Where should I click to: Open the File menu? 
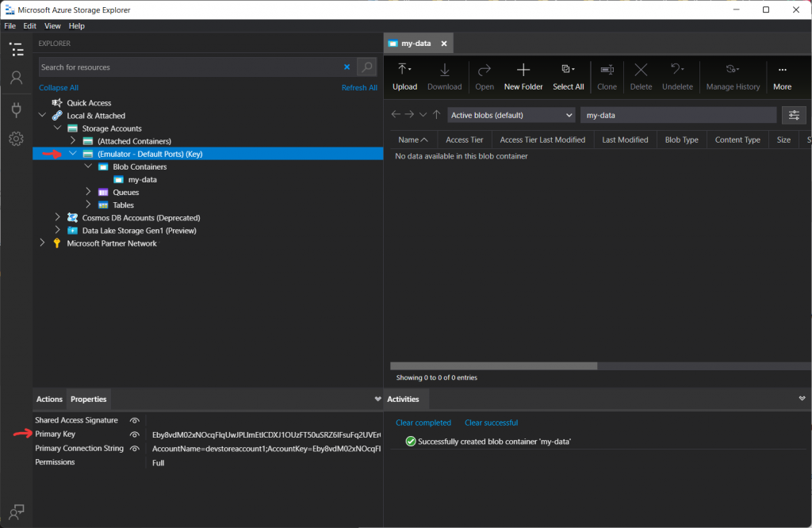(x=10, y=26)
